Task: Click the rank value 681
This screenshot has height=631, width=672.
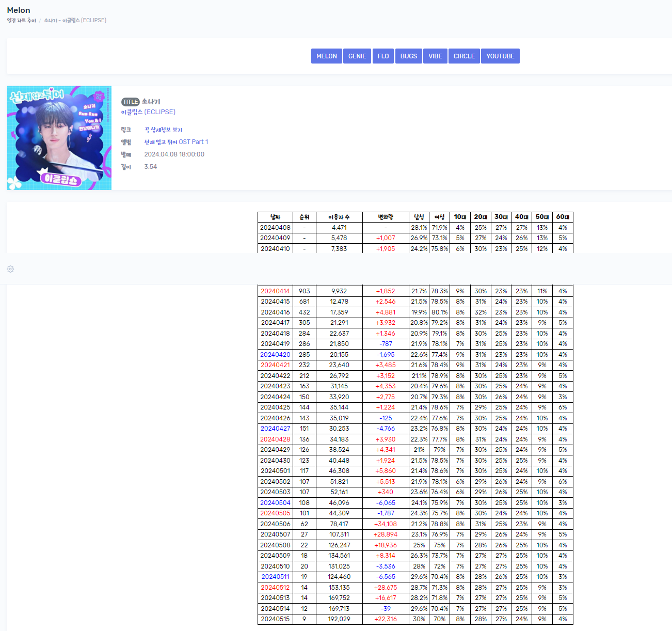Action: [x=305, y=302]
